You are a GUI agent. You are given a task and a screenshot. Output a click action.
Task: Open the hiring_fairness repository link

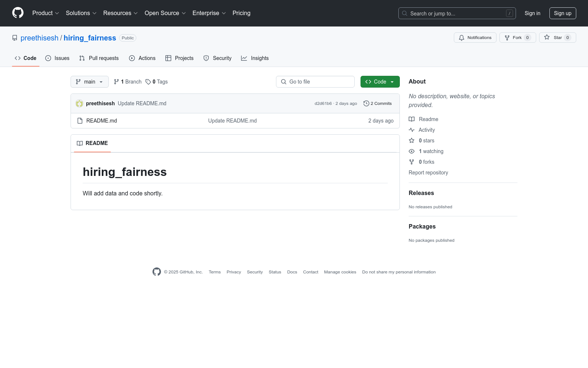click(90, 38)
